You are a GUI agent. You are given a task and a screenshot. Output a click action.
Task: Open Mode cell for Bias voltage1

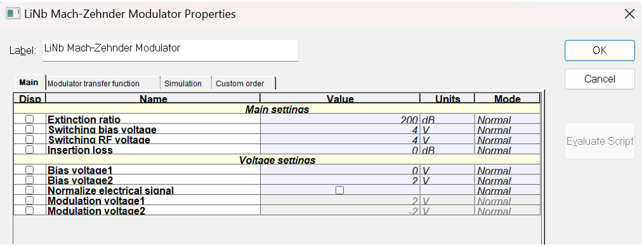click(x=507, y=170)
